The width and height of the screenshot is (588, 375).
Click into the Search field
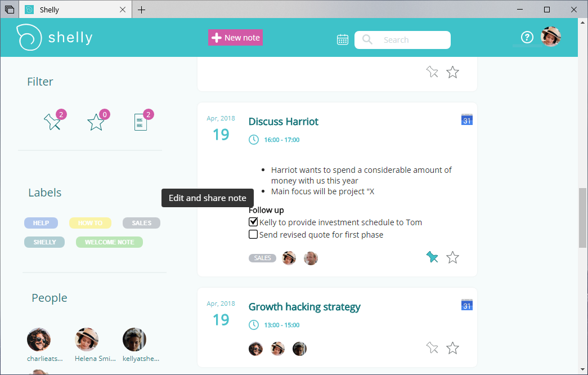pyautogui.click(x=402, y=40)
